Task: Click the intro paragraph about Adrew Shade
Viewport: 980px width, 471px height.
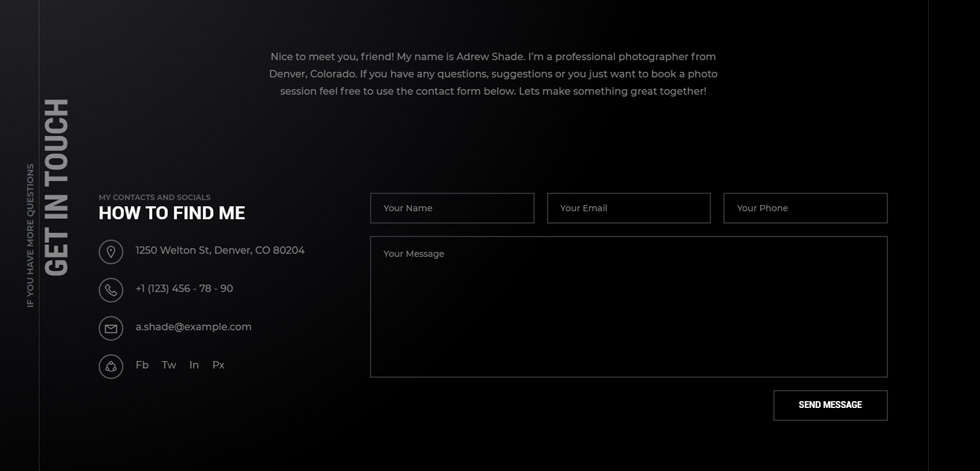Action: [x=493, y=74]
